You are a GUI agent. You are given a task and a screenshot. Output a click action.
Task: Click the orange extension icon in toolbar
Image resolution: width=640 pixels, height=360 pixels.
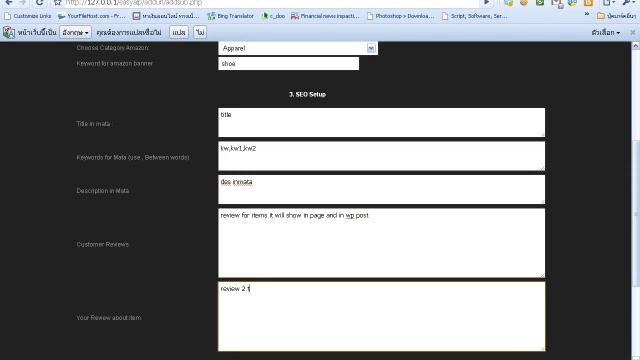point(588,2)
